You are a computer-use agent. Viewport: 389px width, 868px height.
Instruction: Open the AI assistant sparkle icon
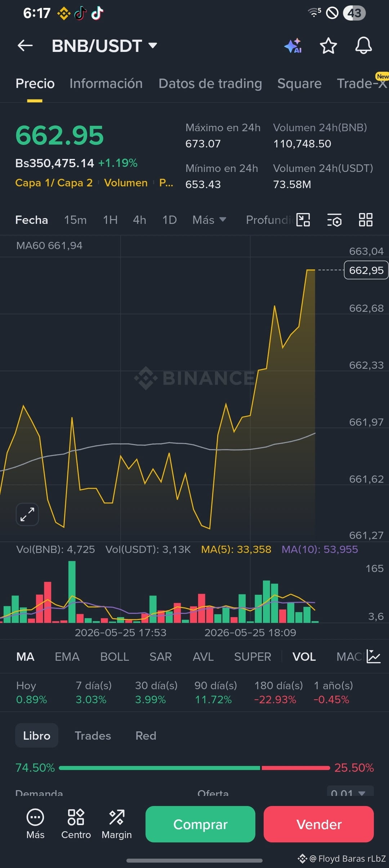[293, 45]
